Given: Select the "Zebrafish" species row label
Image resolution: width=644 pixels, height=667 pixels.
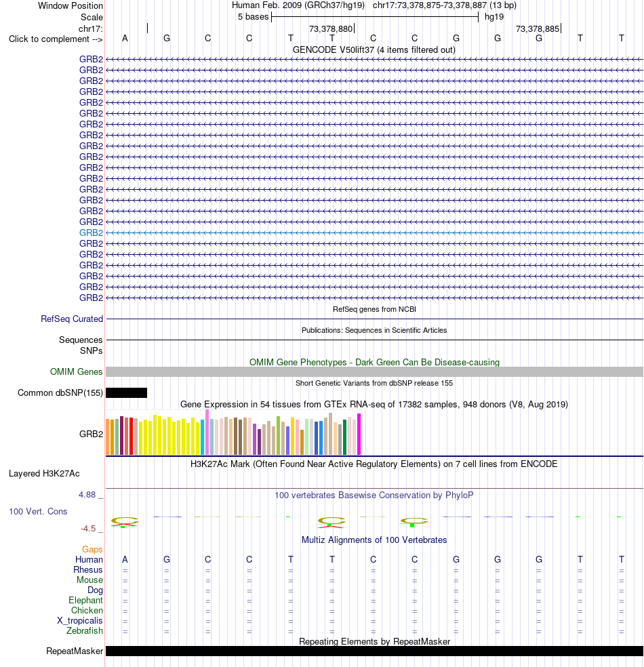Looking at the screenshot, I should (85, 631).
